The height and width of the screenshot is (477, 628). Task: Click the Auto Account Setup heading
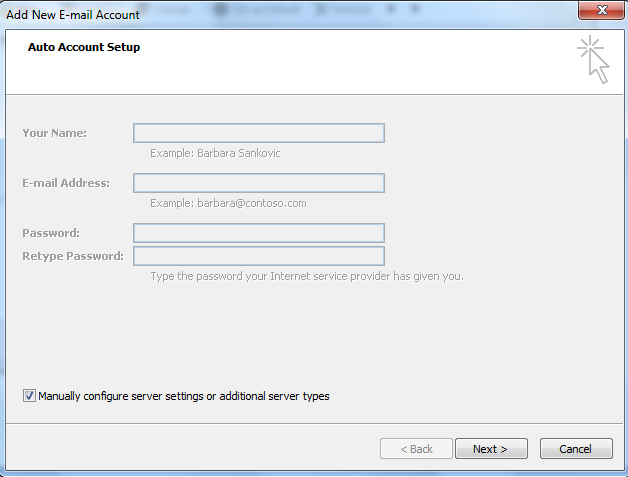pos(84,47)
